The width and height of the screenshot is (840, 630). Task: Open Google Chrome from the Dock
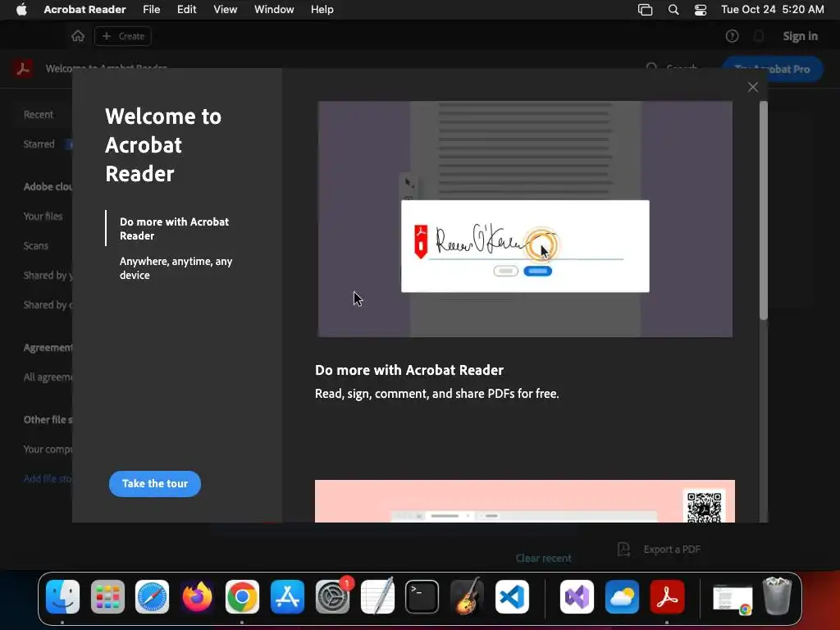[242, 597]
